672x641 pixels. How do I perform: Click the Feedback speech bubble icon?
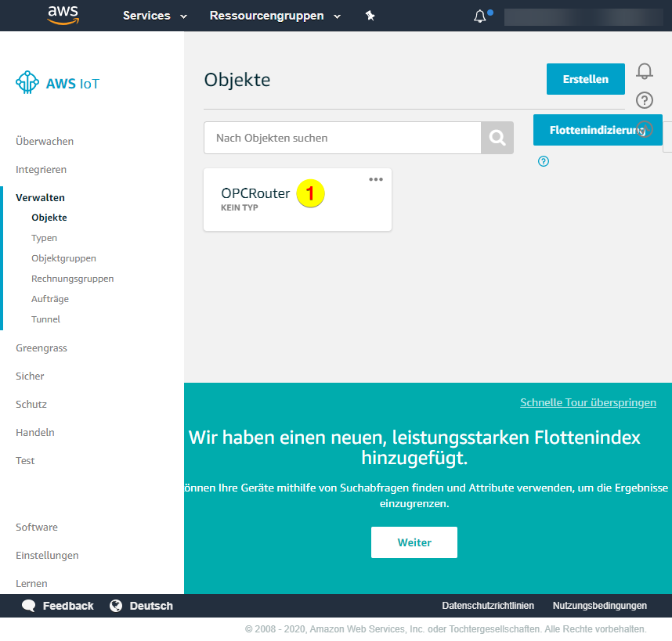pyautogui.click(x=29, y=606)
